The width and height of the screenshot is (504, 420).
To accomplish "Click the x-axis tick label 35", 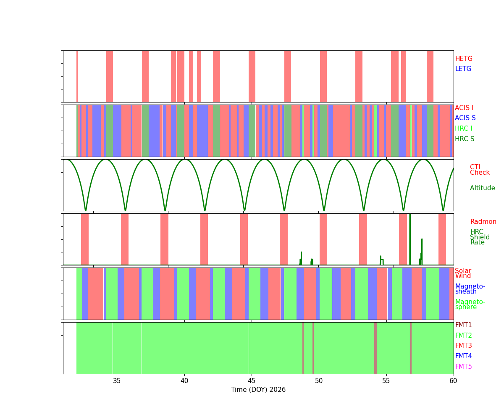I will click(x=117, y=380).
